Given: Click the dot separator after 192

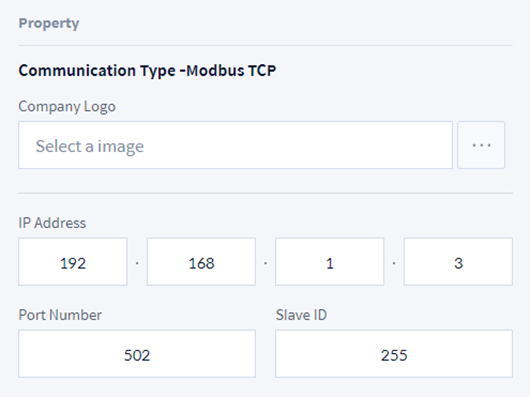Looking at the screenshot, I should (x=137, y=263).
